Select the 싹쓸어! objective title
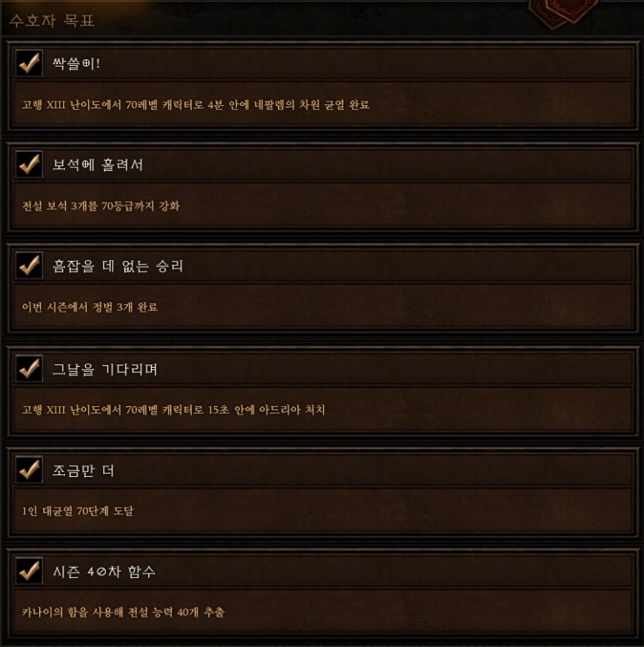The image size is (644, 647). point(76,63)
